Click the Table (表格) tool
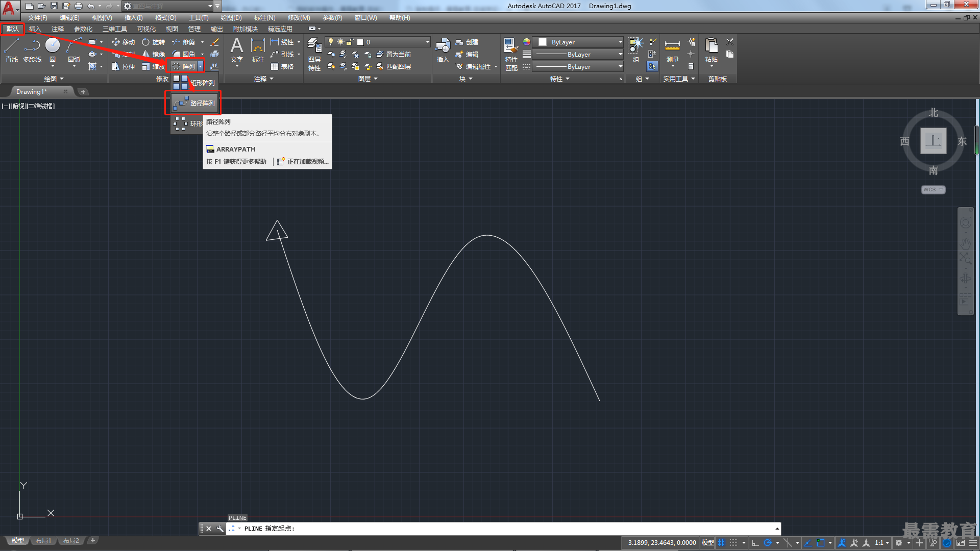 point(282,66)
